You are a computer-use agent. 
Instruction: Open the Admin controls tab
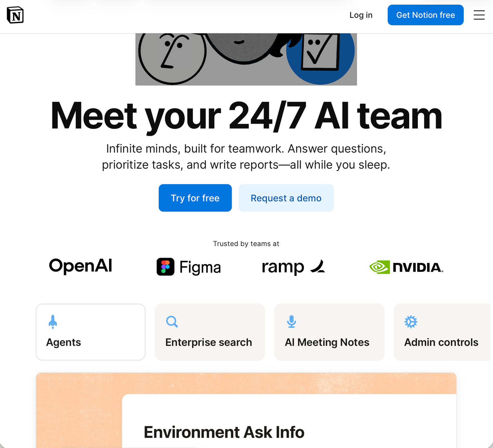point(442,332)
